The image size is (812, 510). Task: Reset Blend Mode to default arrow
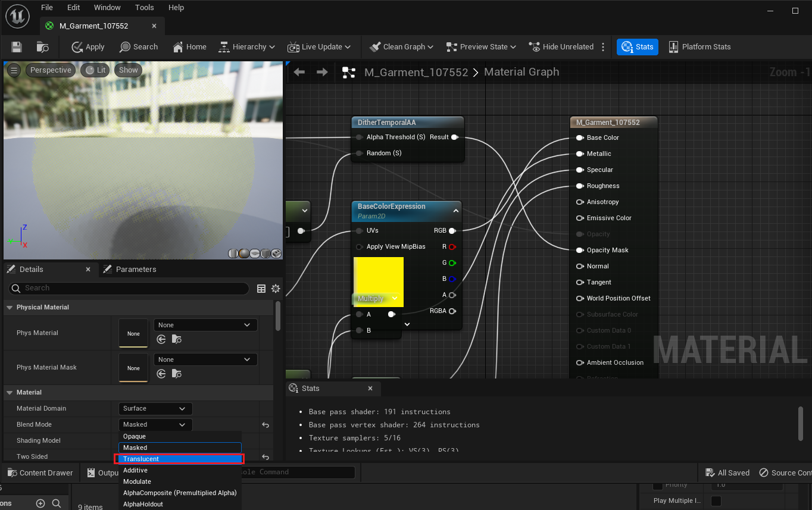tap(266, 425)
